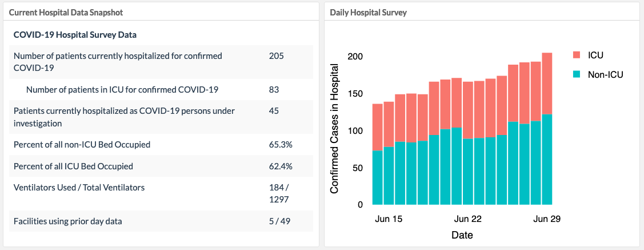This screenshot has height=250, width=644.
Task: Click the Non-ICU teal legend swatch
Action: coord(577,74)
